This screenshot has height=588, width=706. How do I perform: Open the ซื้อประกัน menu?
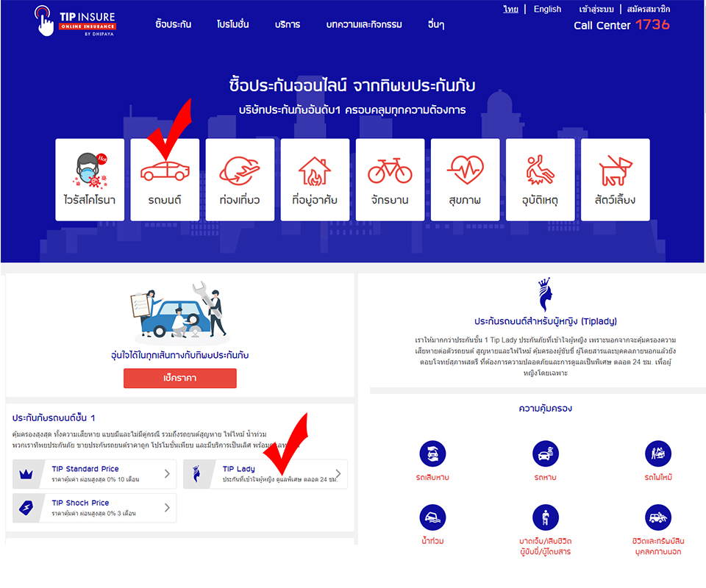[174, 24]
